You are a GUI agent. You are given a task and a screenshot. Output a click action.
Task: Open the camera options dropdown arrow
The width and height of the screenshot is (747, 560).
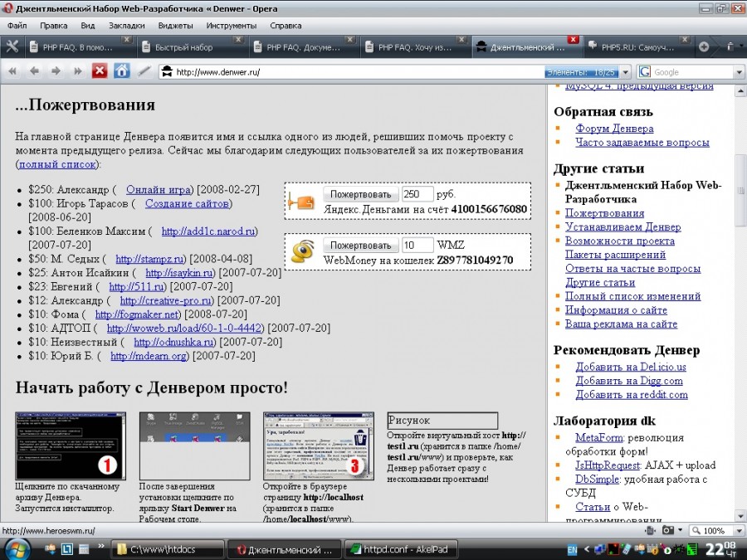[x=680, y=530]
